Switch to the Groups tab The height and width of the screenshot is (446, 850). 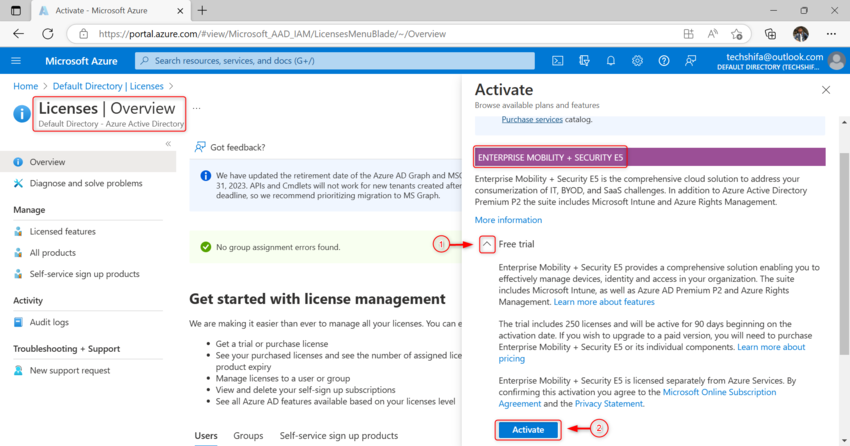point(248,436)
